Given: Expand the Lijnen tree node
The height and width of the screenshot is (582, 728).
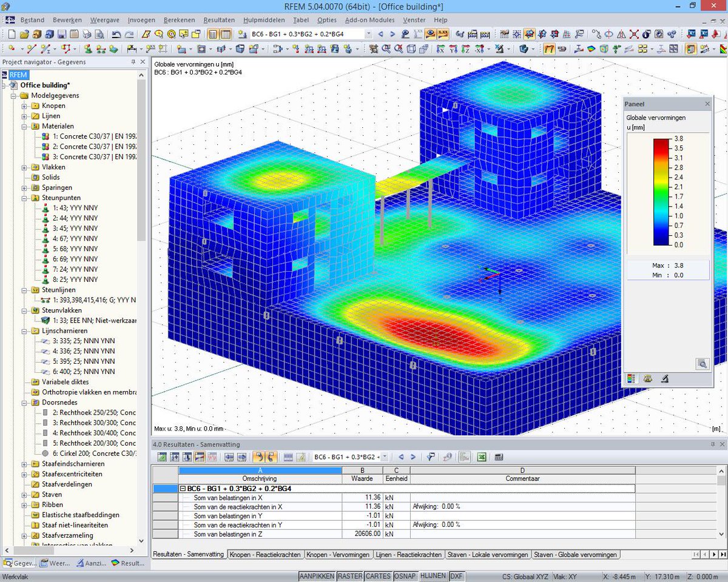Looking at the screenshot, I should tap(24, 116).
